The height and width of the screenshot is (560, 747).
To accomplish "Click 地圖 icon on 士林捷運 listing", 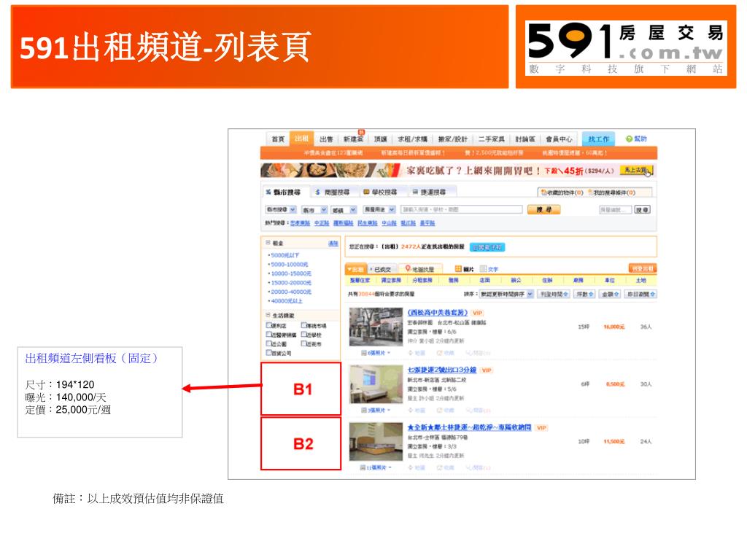I will pyautogui.click(x=411, y=467).
